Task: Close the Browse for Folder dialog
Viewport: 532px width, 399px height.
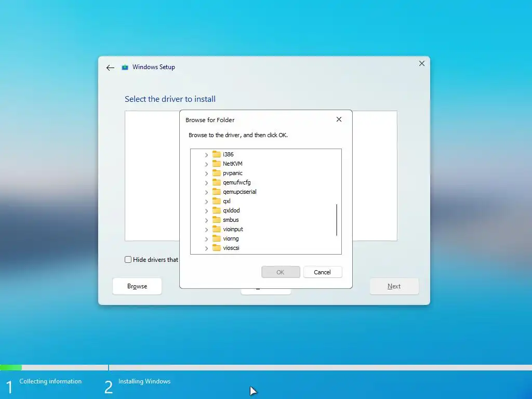Action: point(339,119)
